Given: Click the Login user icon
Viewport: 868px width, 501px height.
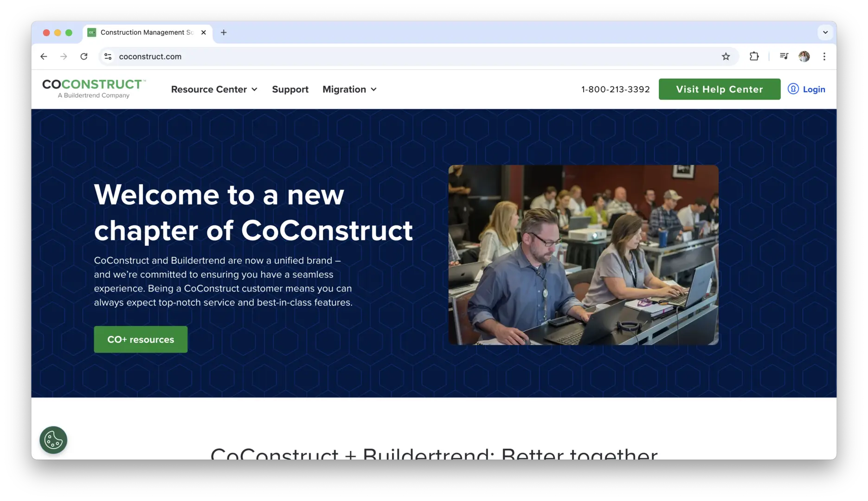Looking at the screenshot, I should (x=793, y=89).
